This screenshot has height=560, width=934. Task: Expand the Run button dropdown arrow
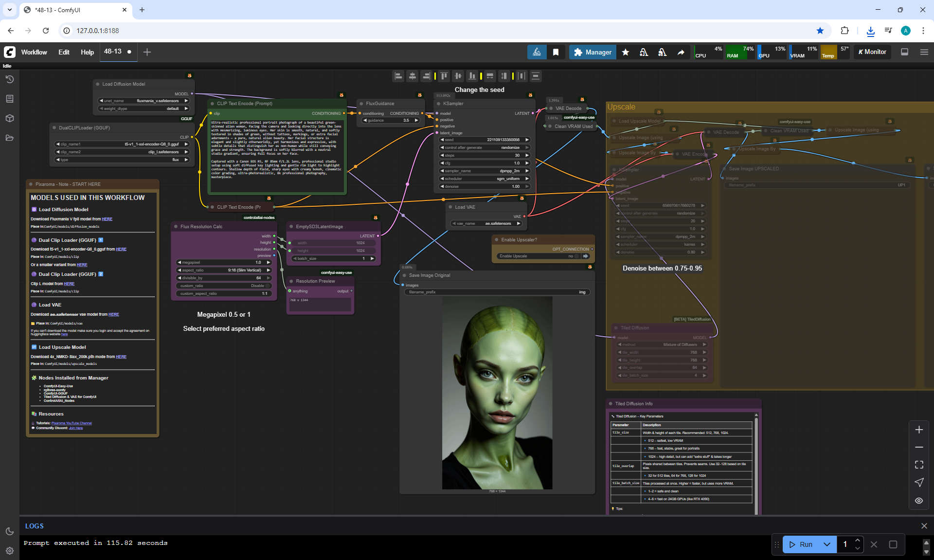826,544
